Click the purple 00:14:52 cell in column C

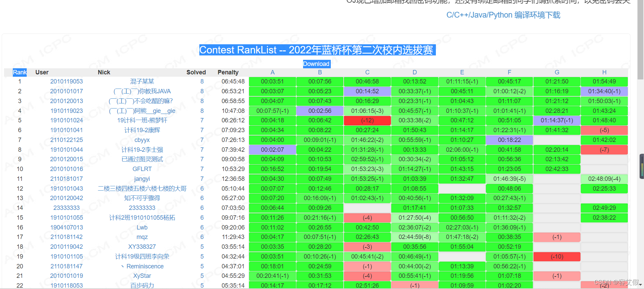pos(367,91)
